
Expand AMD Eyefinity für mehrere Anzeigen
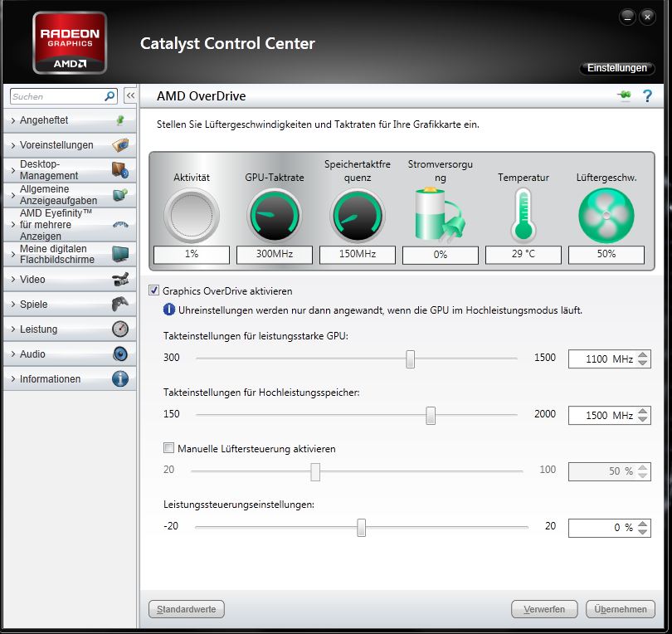coord(13,225)
